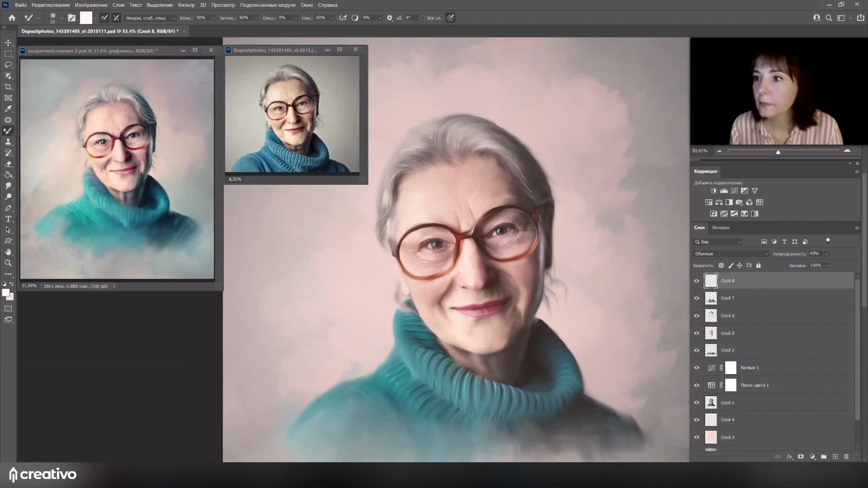Toggle visibility of Кривые 1 layer
The height and width of the screenshot is (488, 868).
point(697,368)
